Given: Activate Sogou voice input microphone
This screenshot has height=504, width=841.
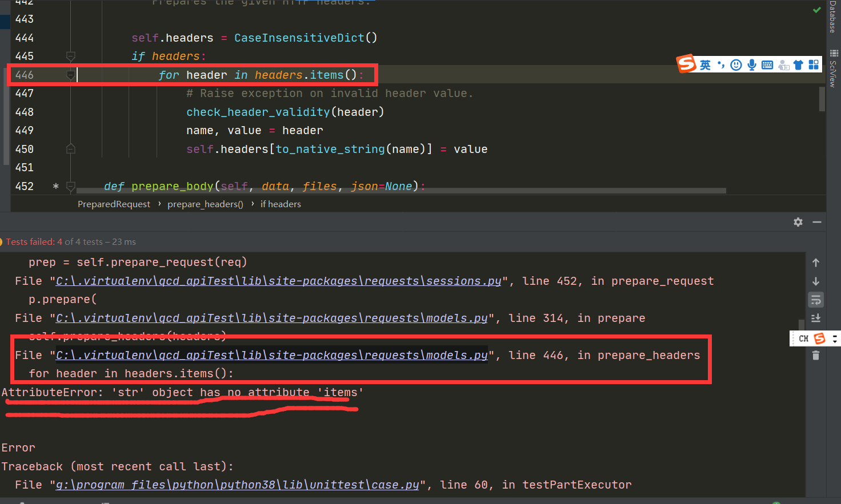Looking at the screenshot, I should pyautogui.click(x=751, y=64).
